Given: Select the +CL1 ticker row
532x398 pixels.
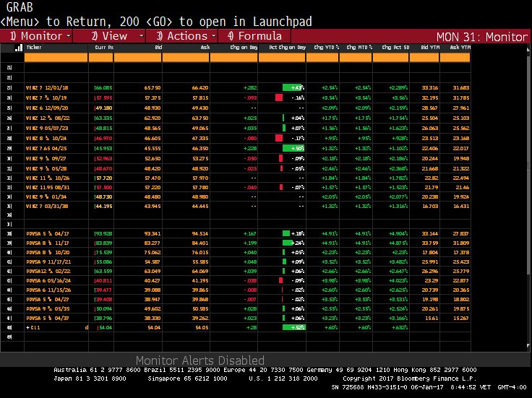Looking at the screenshot, I should [x=33, y=327].
